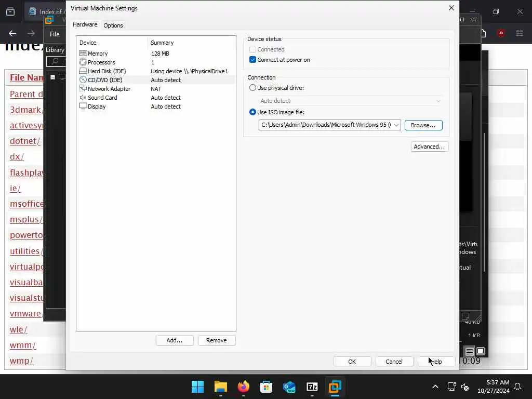Screen dimensions: 532x399
Task: Open the taskbar clock and date
Action: pos(494,387)
